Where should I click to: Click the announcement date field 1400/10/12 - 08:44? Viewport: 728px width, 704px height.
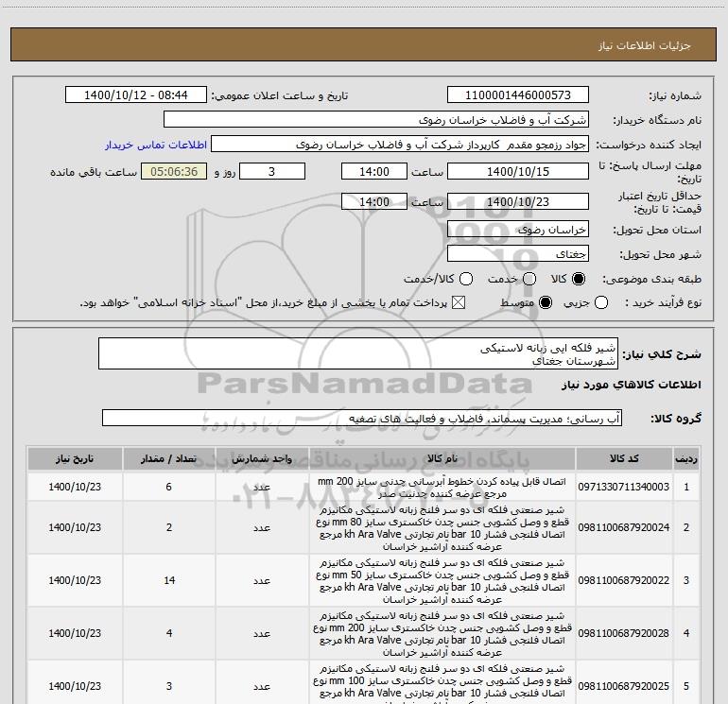135,95
